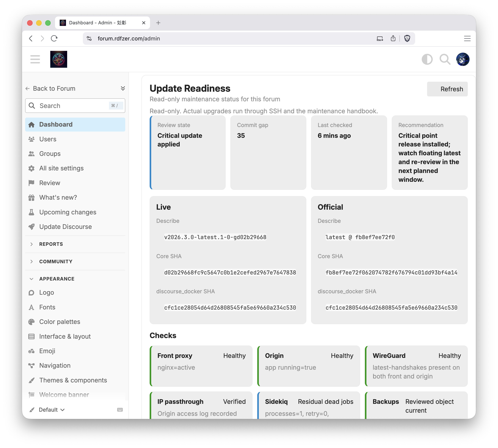Open the Default theme dropdown
Screen dimensions: 498x448
[51, 410]
